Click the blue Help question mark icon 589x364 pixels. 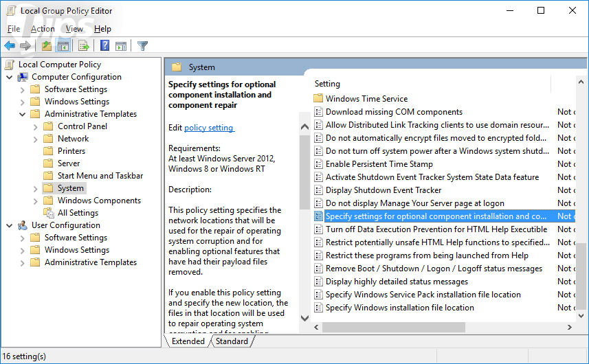[x=104, y=46]
